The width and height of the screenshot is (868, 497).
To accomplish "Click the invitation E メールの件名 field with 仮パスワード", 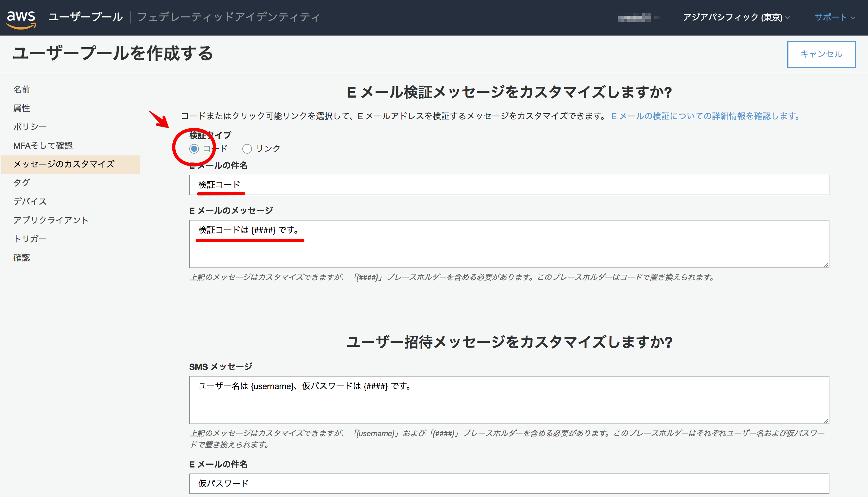I will (509, 484).
